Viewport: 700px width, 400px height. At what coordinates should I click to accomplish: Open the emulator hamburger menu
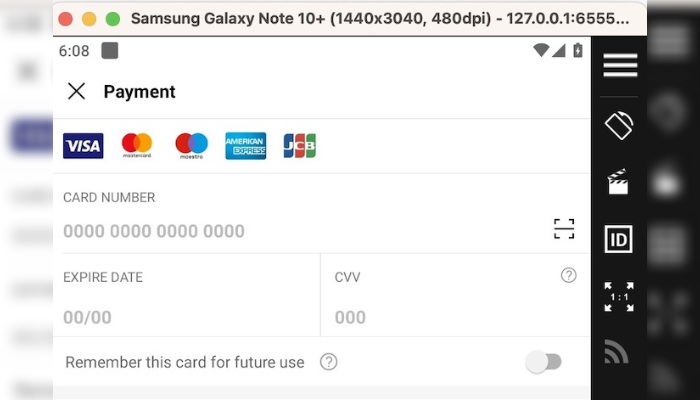(620, 65)
